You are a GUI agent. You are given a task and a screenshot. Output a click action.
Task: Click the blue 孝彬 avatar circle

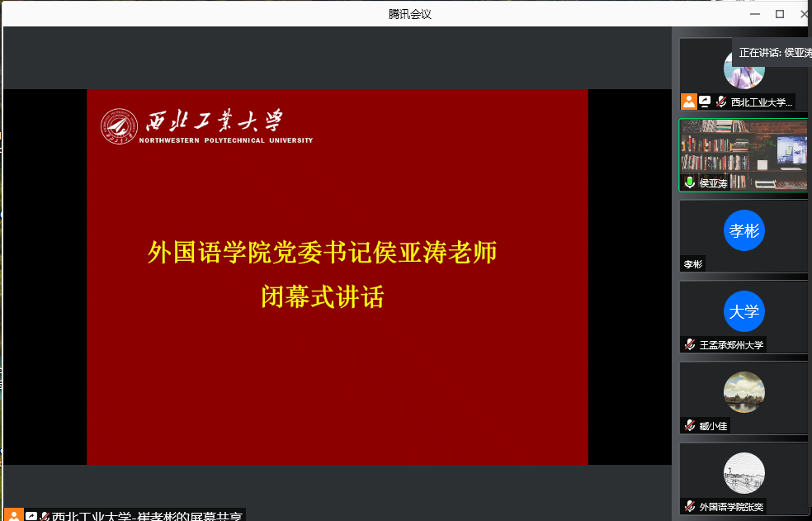744,231
